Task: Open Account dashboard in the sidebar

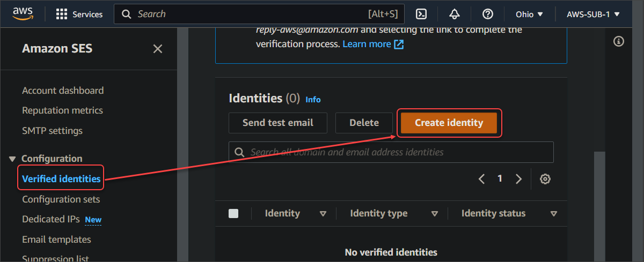Action: (63, 91)
